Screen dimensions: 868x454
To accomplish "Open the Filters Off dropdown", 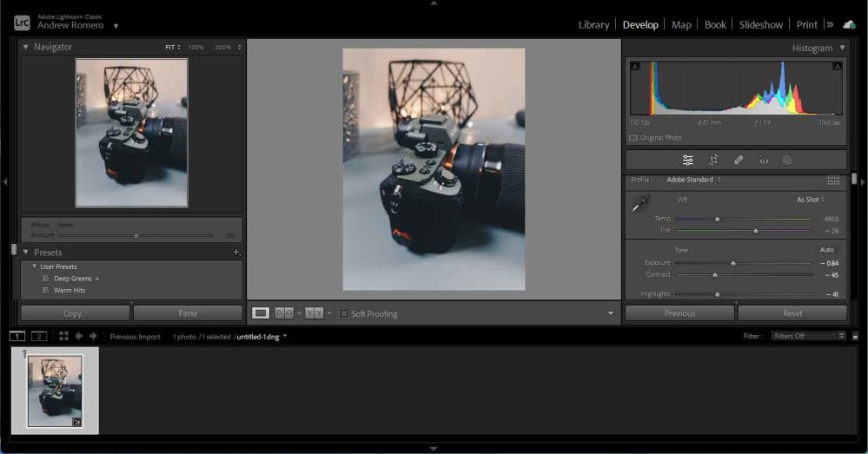I will [x=806, y=336].
